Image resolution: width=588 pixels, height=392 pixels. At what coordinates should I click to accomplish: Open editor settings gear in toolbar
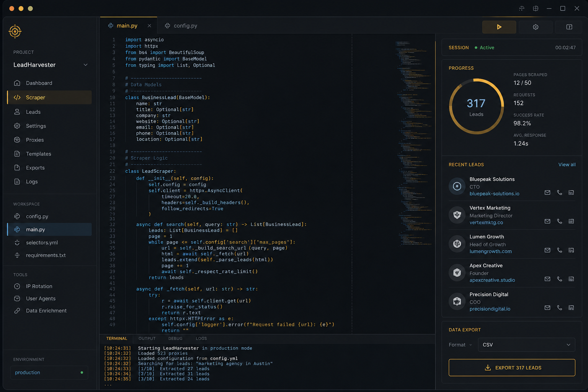(x=536, y=27)
